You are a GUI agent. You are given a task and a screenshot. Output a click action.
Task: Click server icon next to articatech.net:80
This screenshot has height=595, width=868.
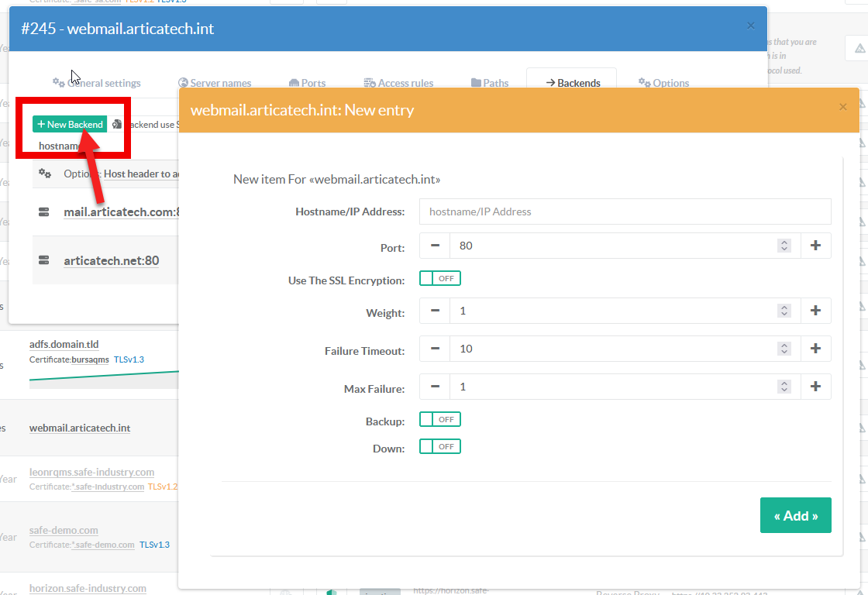click(45, 260)
